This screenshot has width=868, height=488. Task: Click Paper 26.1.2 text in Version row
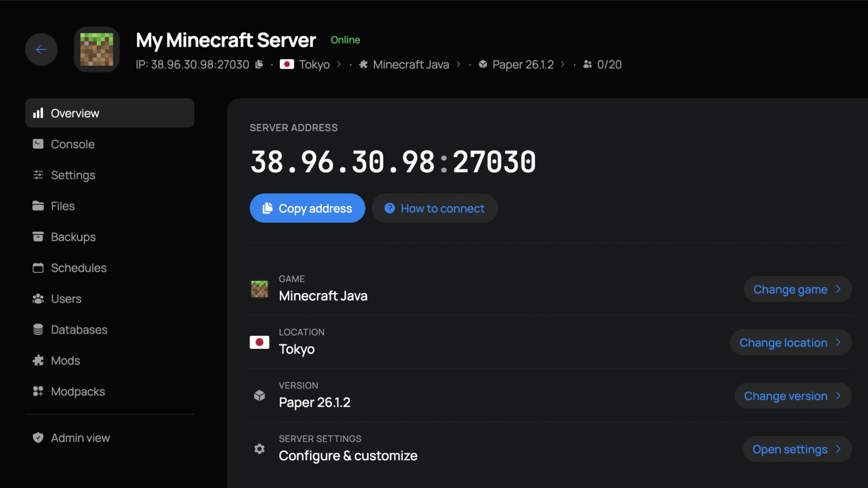click(314, 402)
